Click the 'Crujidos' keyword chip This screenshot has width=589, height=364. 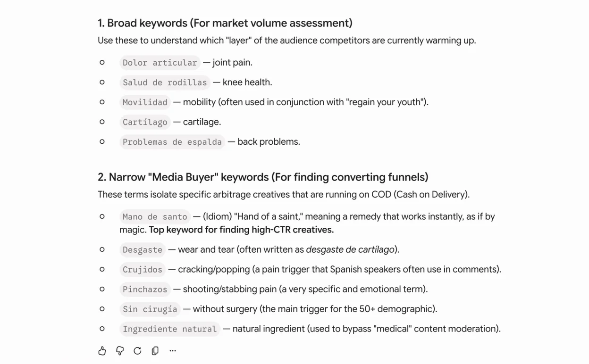(x=143, y=269)
